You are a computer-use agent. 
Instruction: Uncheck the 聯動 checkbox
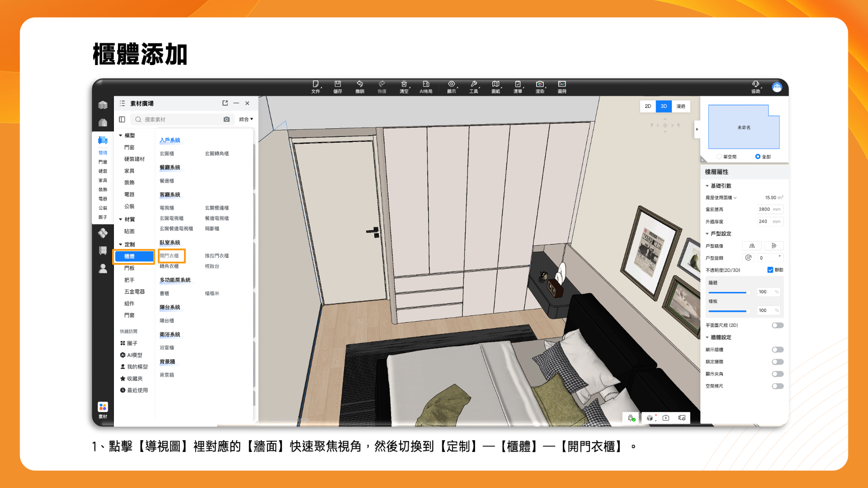(x=770, y=270)
